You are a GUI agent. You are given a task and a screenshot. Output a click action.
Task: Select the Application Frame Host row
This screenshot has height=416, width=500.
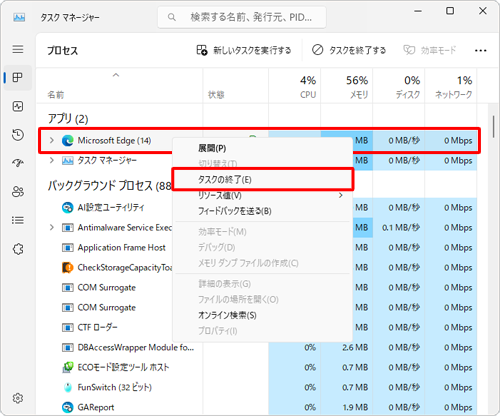point(257,248)
